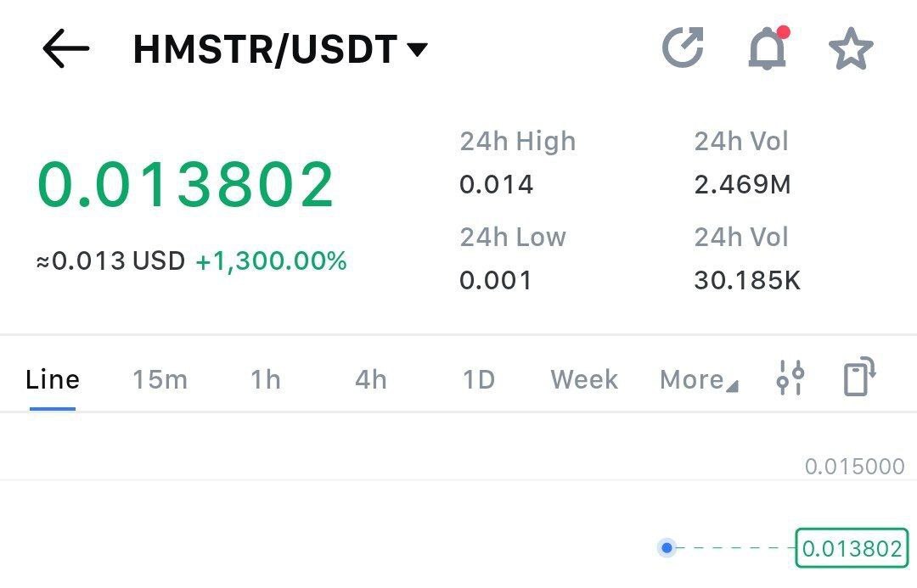This screenshot has width=917, height=588.
Task: Select the Week timeframe tab
Action: (584, 379)
